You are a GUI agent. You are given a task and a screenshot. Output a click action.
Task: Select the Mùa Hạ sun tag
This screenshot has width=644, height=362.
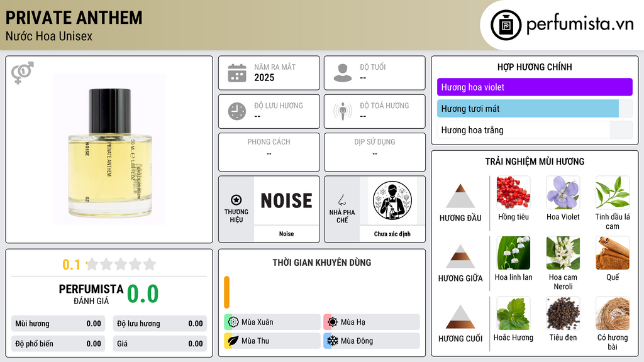point(372,322)
